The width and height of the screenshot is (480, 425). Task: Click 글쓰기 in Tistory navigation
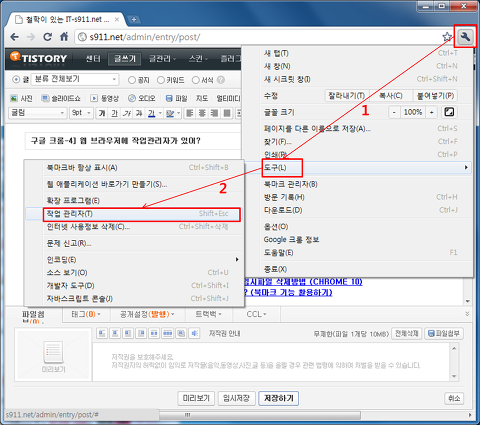(x=125, y=59)
